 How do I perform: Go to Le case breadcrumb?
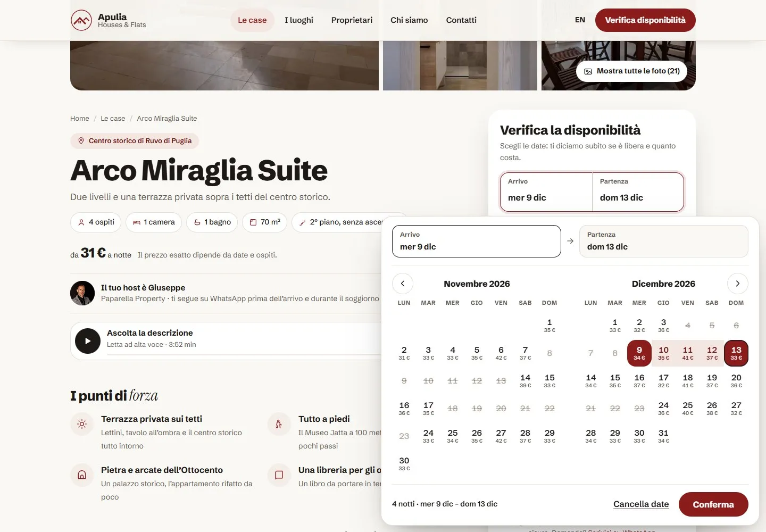(113, 119)
